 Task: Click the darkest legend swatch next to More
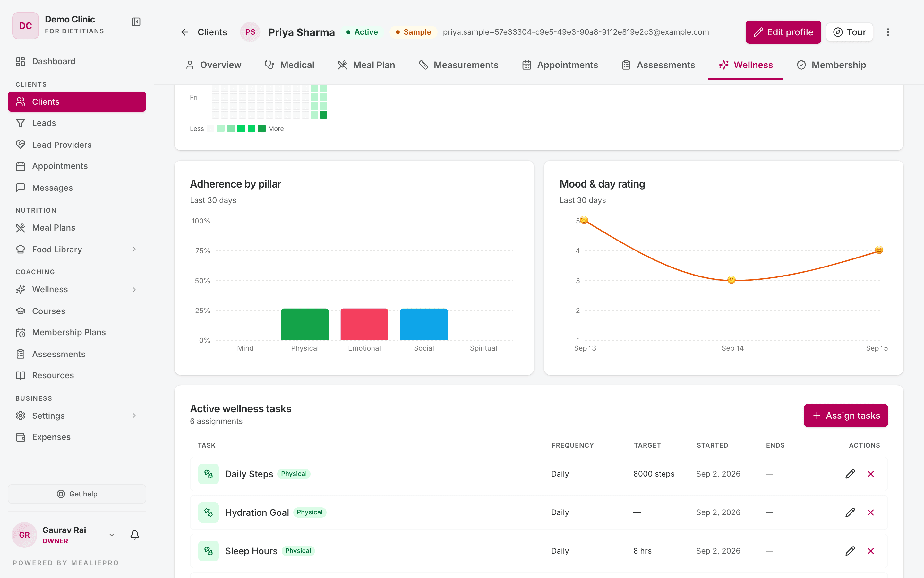pos(261,128)
